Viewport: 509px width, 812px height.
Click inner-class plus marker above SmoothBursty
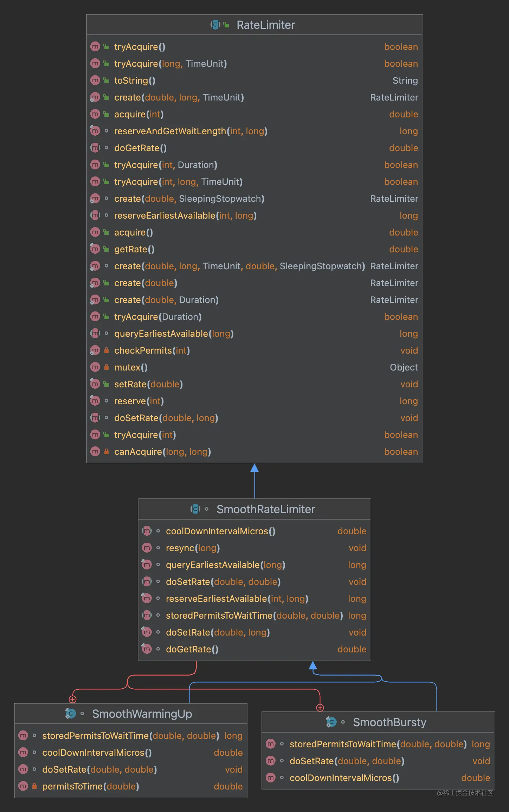tap(320, 708)
